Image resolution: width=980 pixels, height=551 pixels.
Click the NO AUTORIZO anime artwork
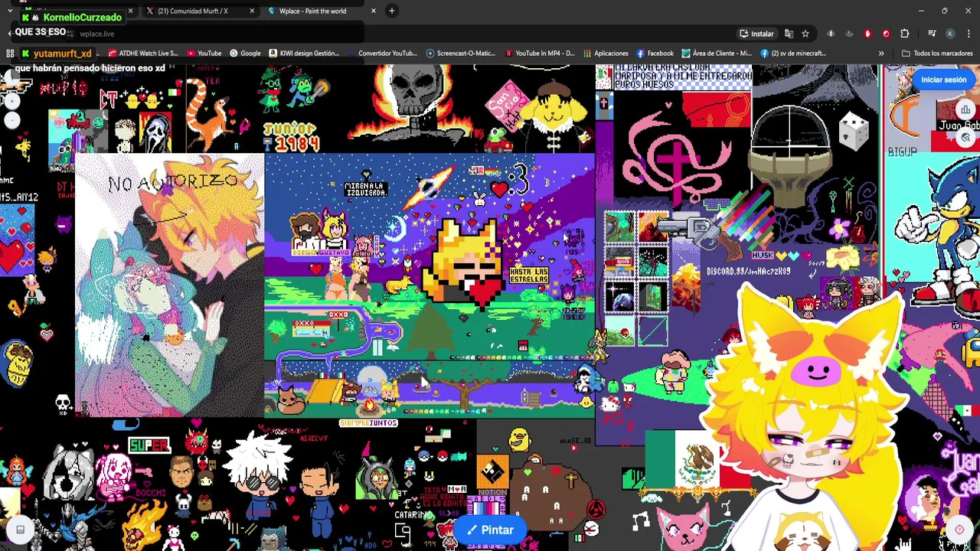pyautogui.click(x=169, y=285)
